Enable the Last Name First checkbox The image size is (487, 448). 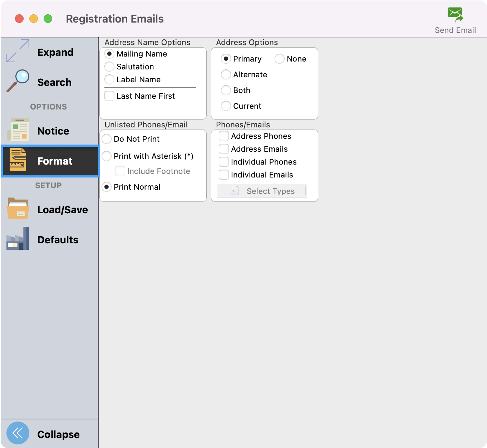point(109,96)
